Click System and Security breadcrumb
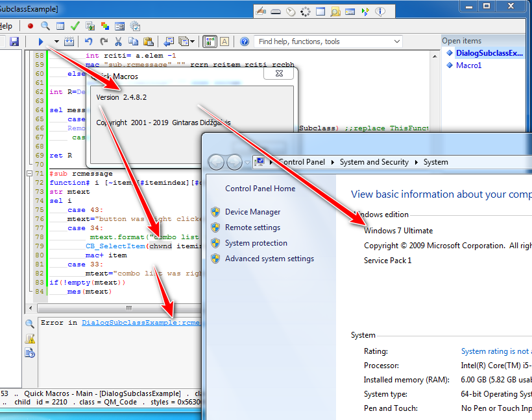The image size is (532, 420). (374, 162)
